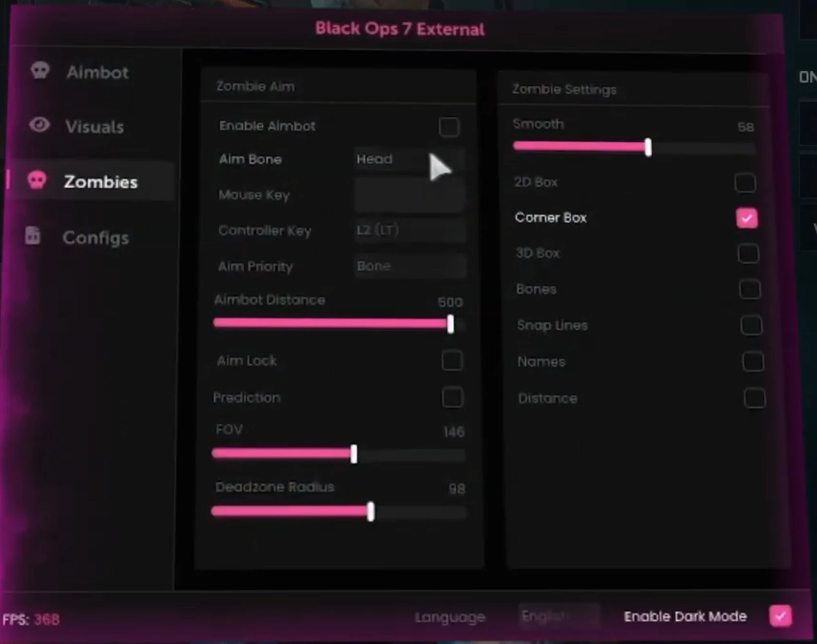Open the Language dropdown showing English
The image size is (817, 644).
point(559,616)
